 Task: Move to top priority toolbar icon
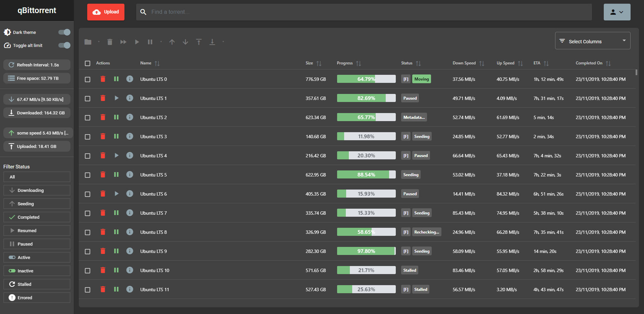[x=199, y=42]
